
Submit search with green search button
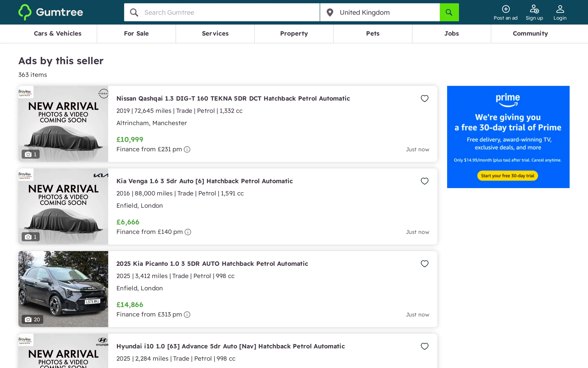point(449,12)
